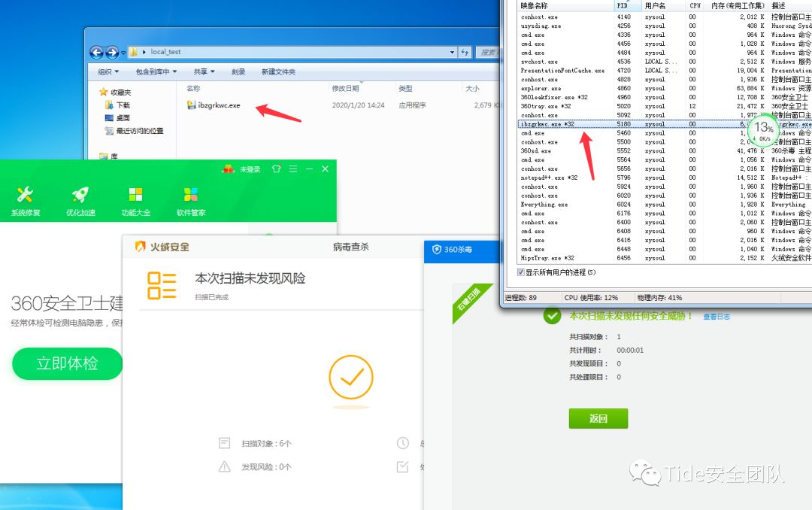This screenshot has height=510, width=812.
Task: Select the explorer.exe process row
Action: 665,89
